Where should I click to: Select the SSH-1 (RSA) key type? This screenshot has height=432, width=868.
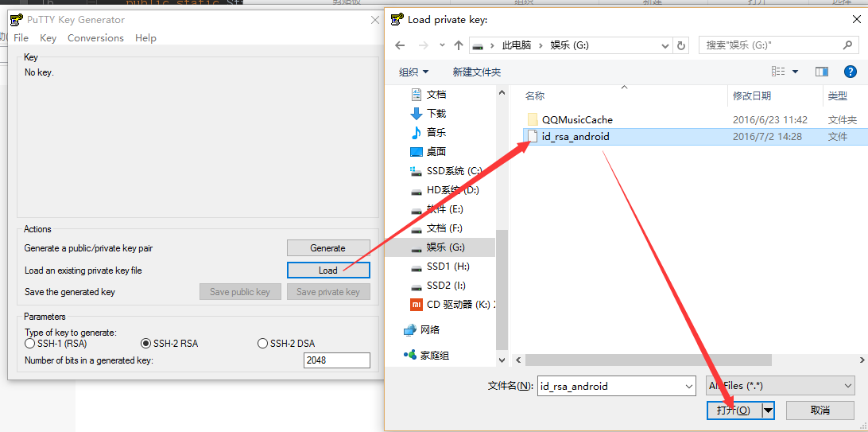(x=56, y=344)
